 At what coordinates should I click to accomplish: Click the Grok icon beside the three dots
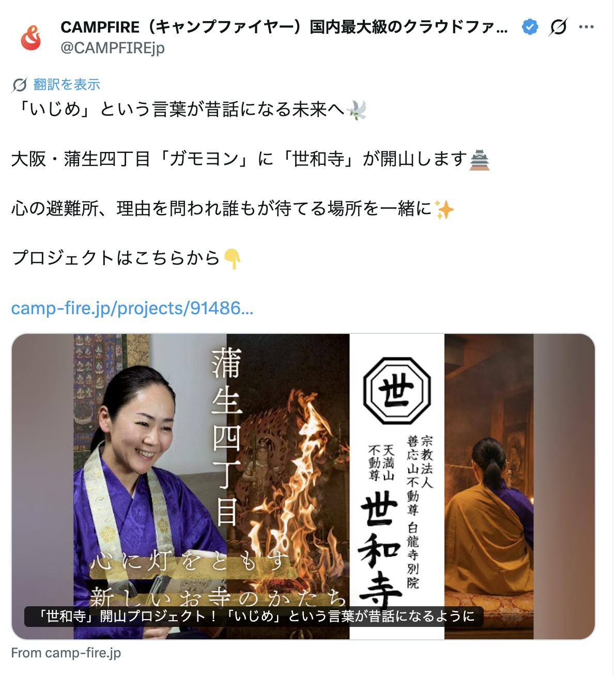coord(558,26)
